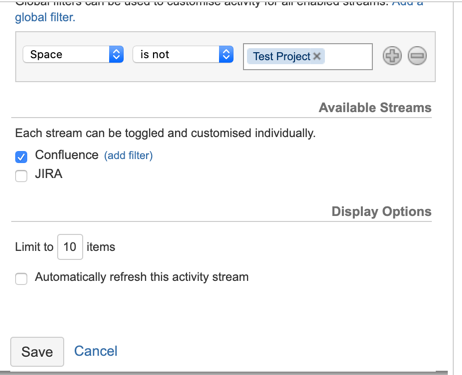Click the plus icon to add filter rule

(x=392, y=56)
